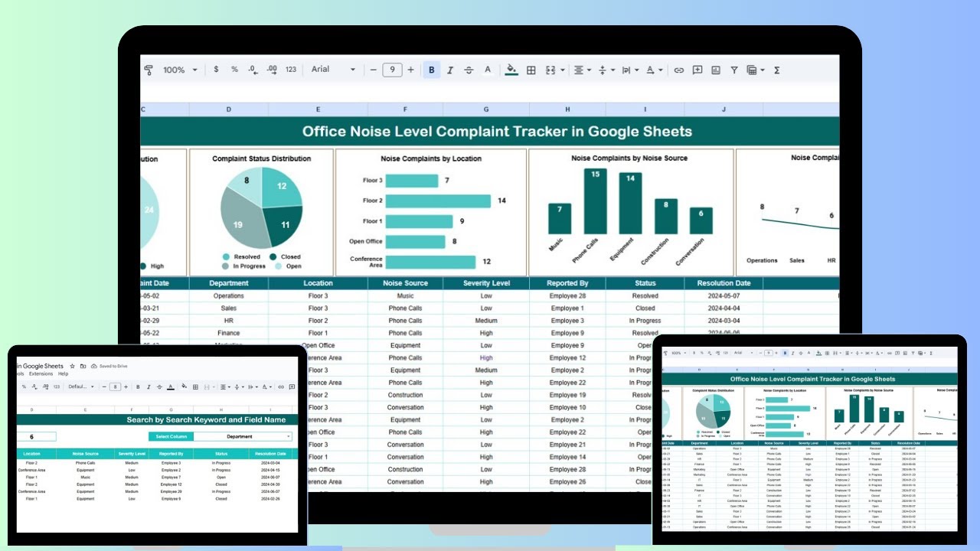
Task: Open the Extensions menu on the laptop
Action: 41,373
